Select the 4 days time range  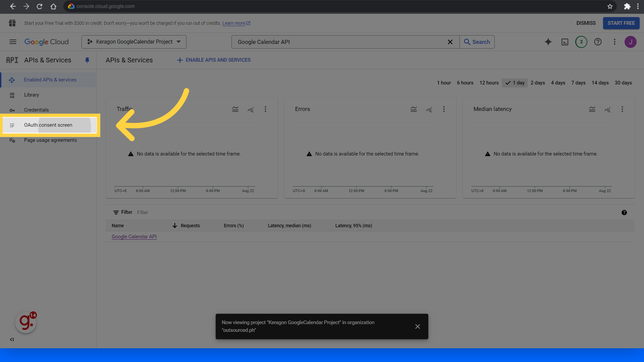coord(558,83)
